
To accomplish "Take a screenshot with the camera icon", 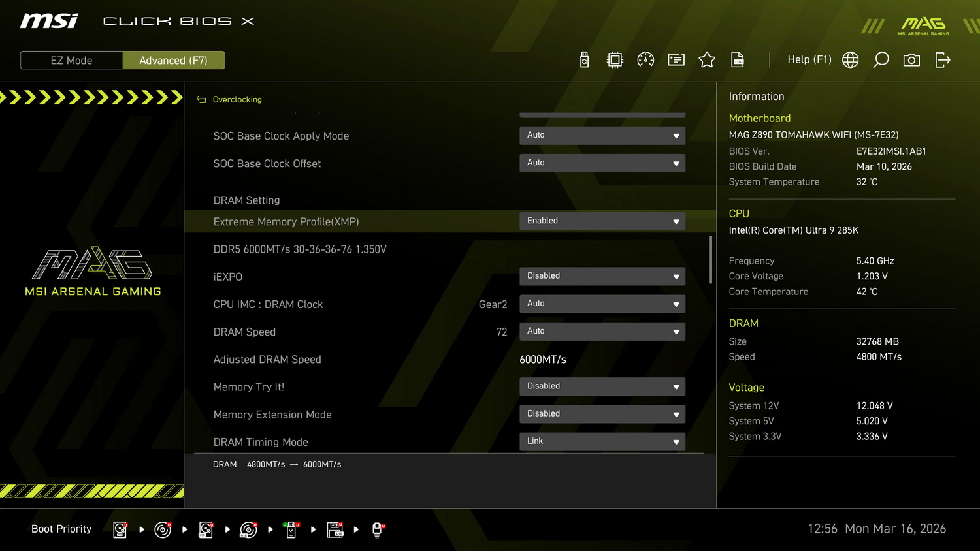I will [x=911, y=60].
